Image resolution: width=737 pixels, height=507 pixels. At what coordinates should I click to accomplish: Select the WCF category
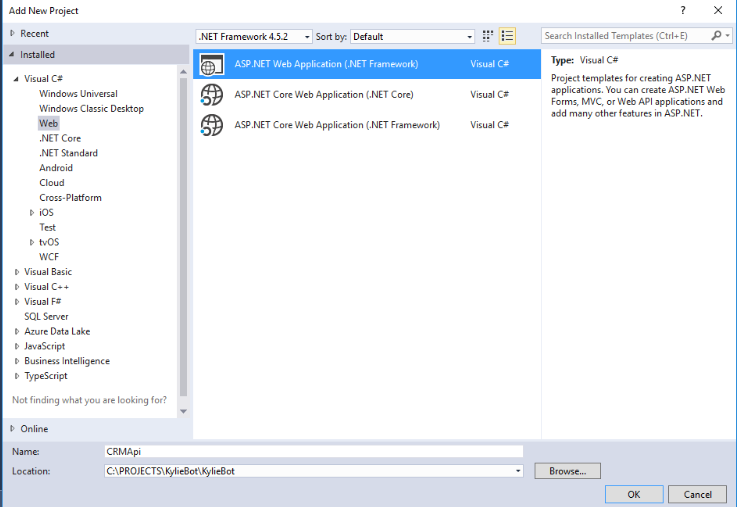(49, 257)
